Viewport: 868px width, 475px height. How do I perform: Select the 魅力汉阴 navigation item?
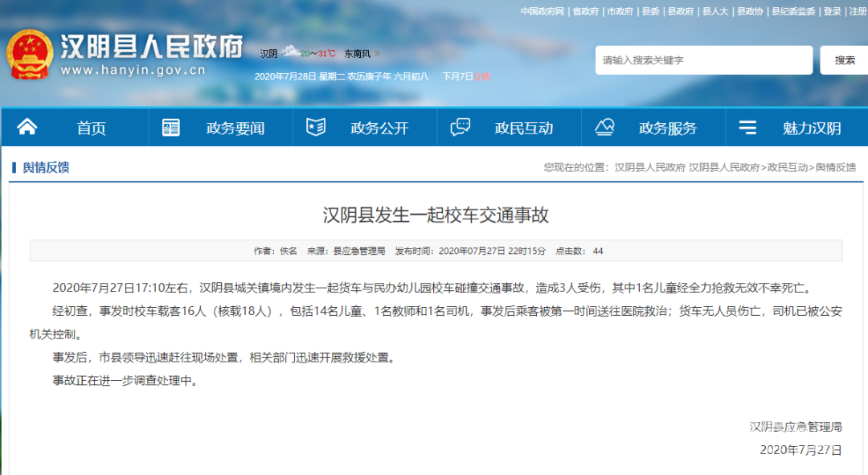click(812, 128)
